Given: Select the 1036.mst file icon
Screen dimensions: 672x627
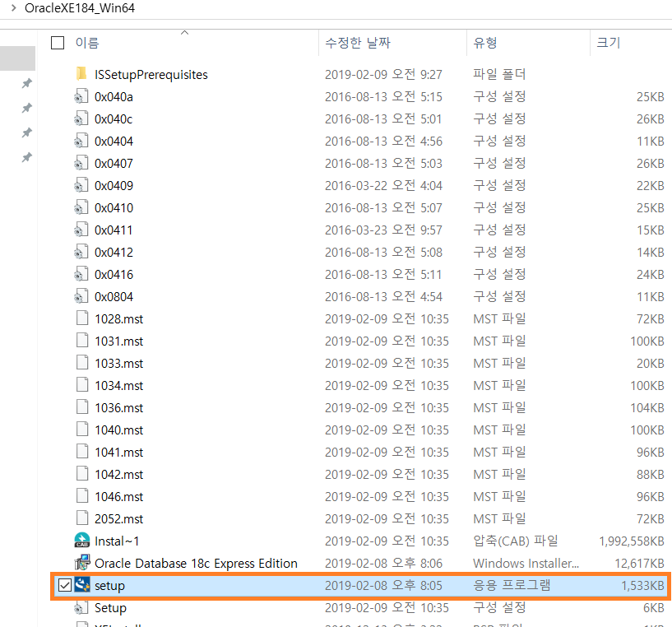Looking at the screenshot, I should pos(82,407).
